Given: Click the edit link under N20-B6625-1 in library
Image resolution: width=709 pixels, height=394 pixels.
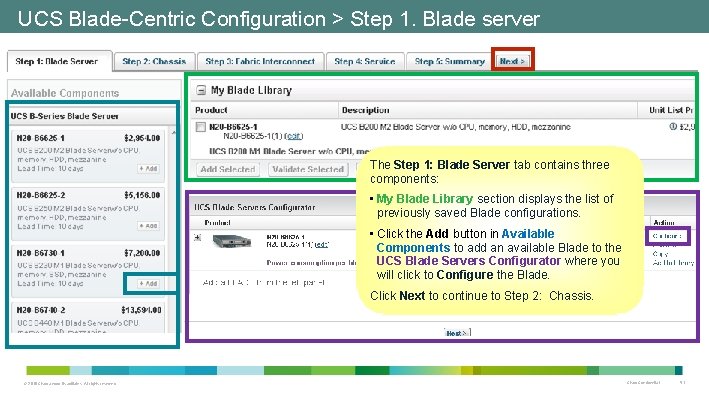Looking at the screenshot, I should tap(294, 136).
